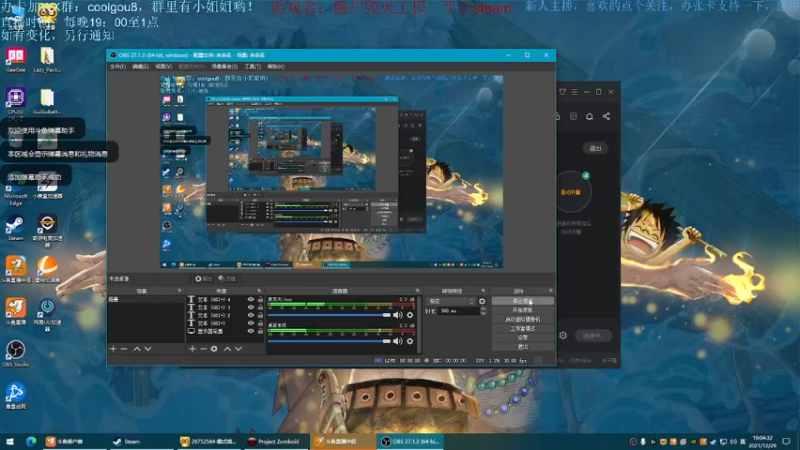Open OBS Studio desktop shortcut
The height and width of the screenshot is (450, 800).
tap(16, 353)
